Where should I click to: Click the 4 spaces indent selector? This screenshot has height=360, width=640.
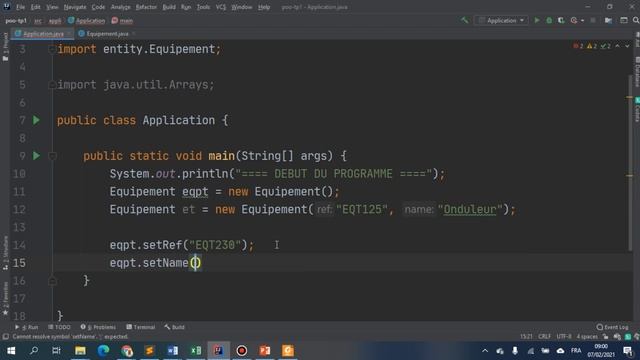tap(587, 337)
